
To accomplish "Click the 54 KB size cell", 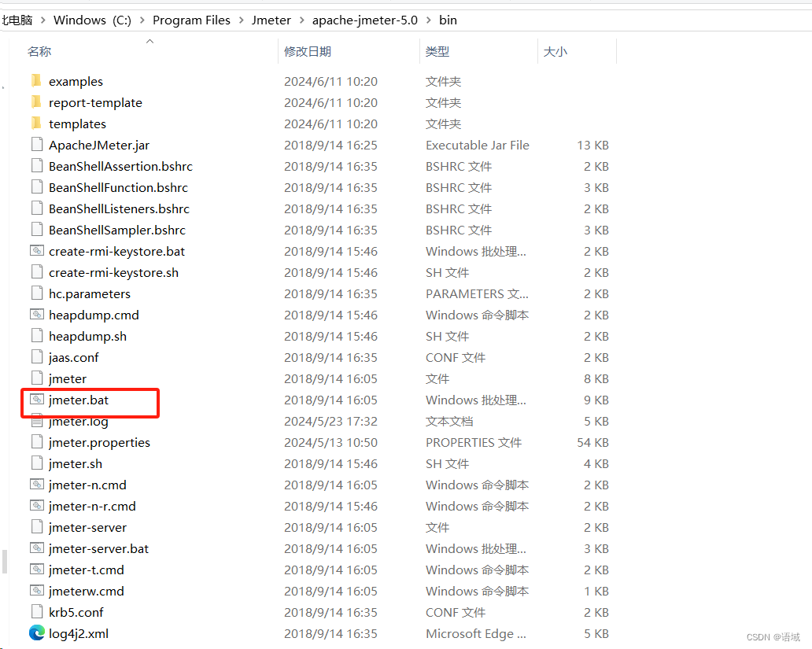I will pyautogui.click(x=592, y=442).
